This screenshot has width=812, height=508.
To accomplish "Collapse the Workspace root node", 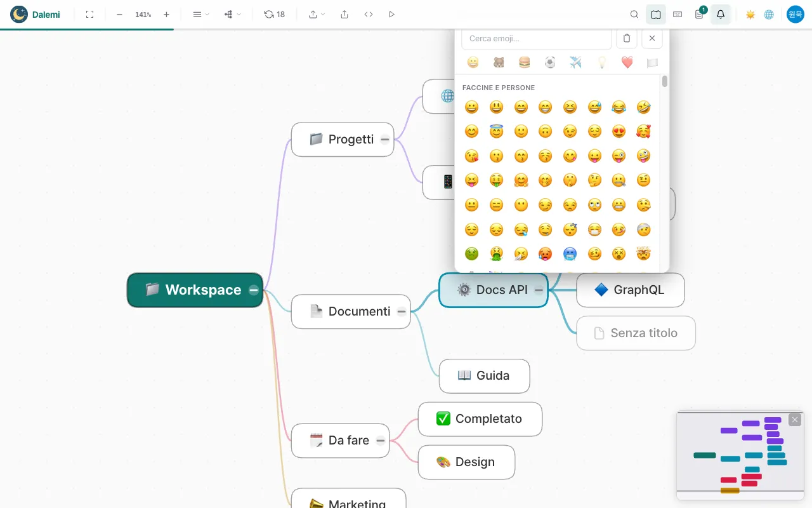I will [254, 290].
